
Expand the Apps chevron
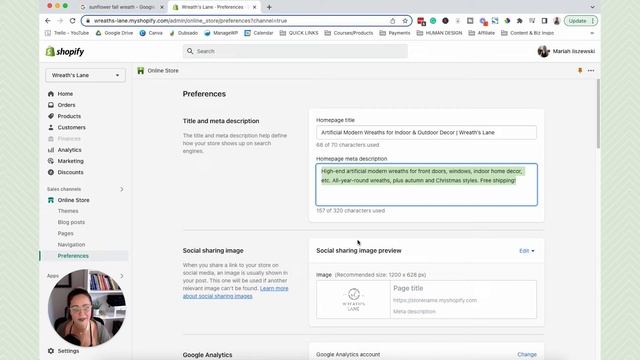pos(122,276)
